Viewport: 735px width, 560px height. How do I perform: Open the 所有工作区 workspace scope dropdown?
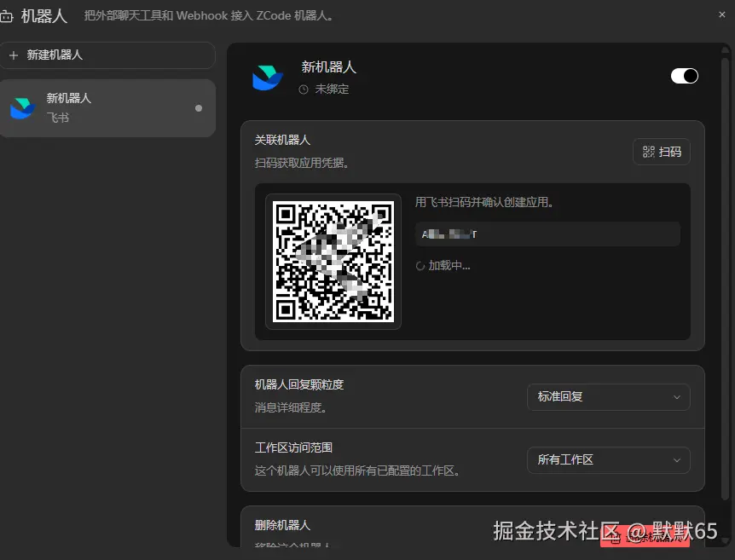click(x=609, y=460)
